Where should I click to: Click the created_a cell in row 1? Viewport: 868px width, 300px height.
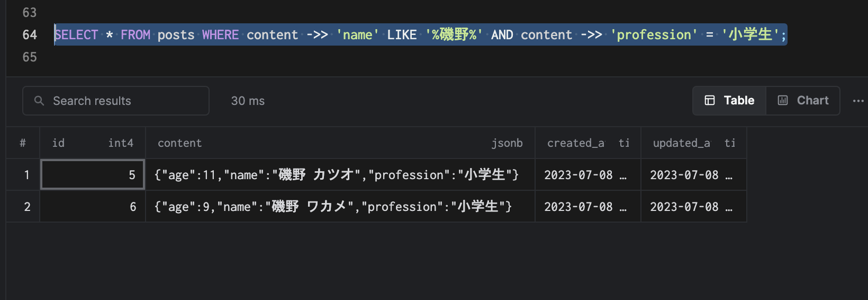tap(587, 175)
